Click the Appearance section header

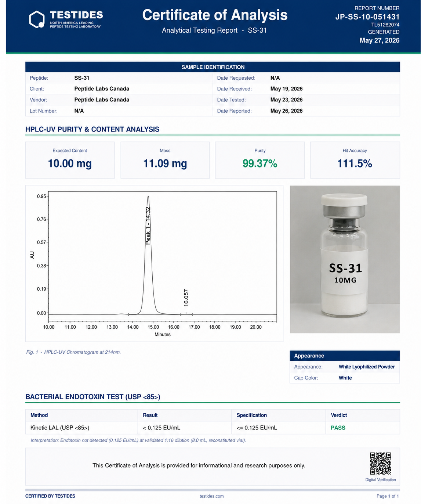click(x=345, y=356)
